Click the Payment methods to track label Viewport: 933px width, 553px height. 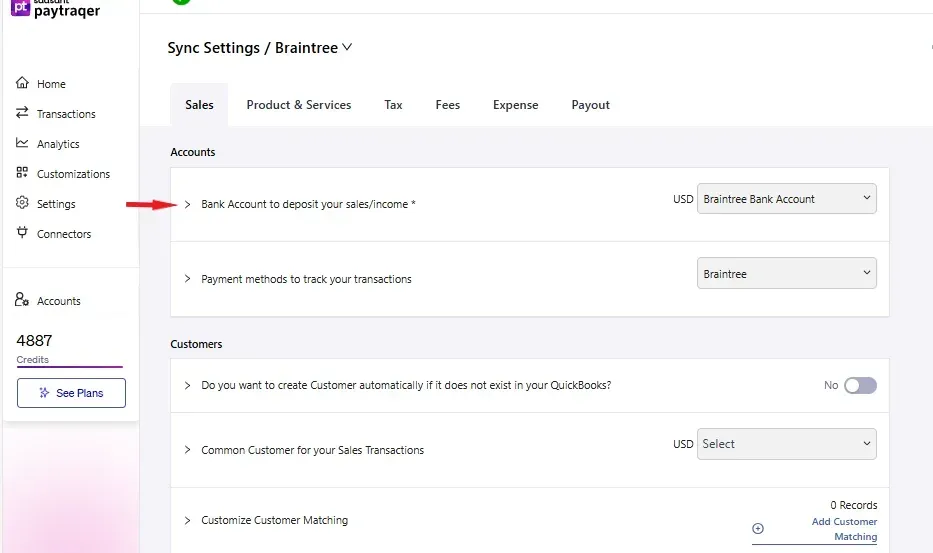tap(306, 279)
